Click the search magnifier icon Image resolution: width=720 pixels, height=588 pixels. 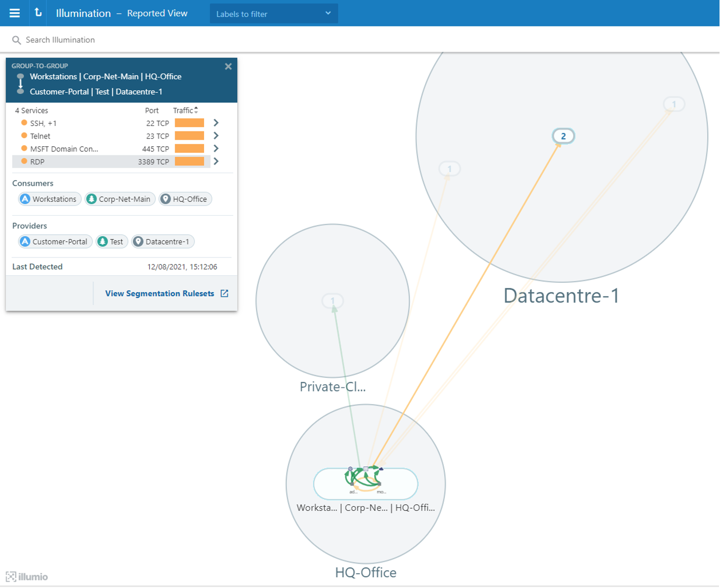[16, 40]
